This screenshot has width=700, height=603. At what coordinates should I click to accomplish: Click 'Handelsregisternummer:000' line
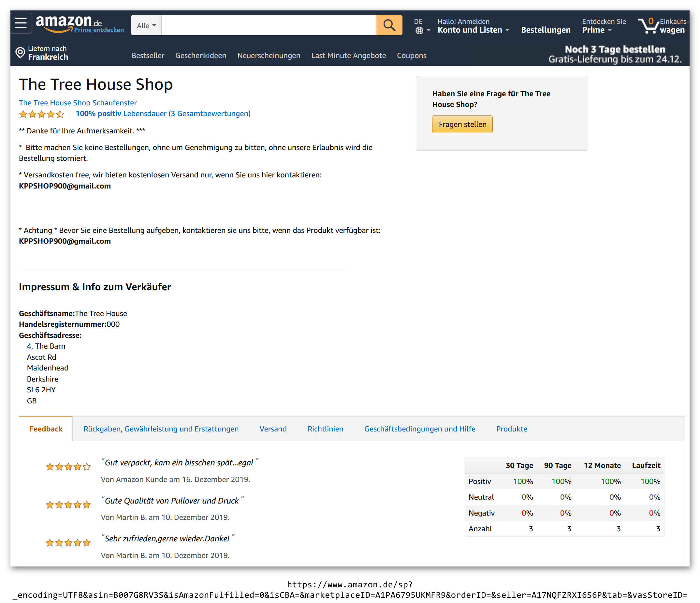(69, 324)
